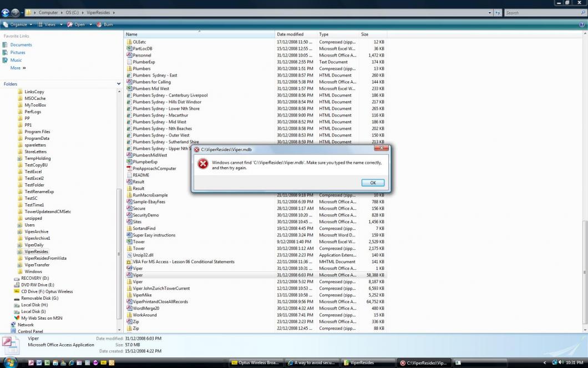Open the dropdown arrow next to Open
Viewport: 588px width, 368px height.
tap(90, 25)
